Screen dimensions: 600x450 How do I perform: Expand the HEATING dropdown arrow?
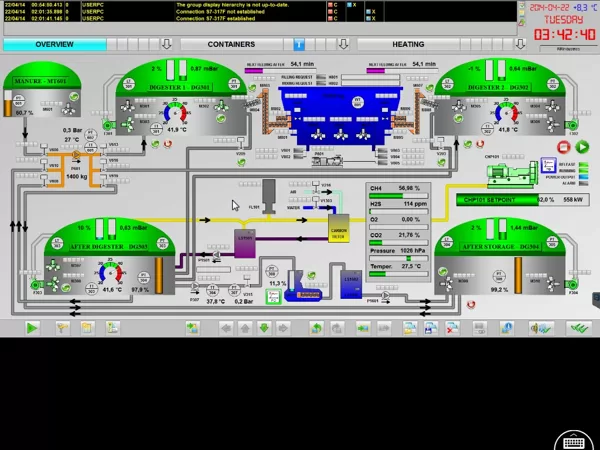tap(520, 44)
